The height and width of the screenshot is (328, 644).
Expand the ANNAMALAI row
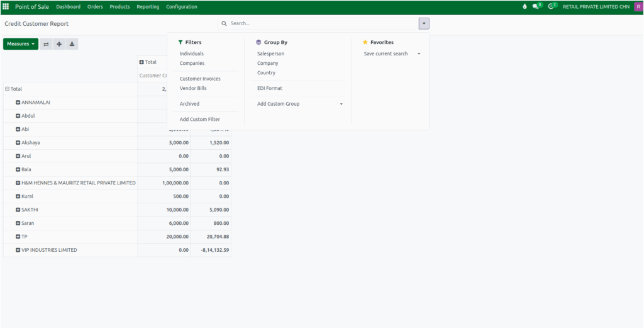pos(18,103)
